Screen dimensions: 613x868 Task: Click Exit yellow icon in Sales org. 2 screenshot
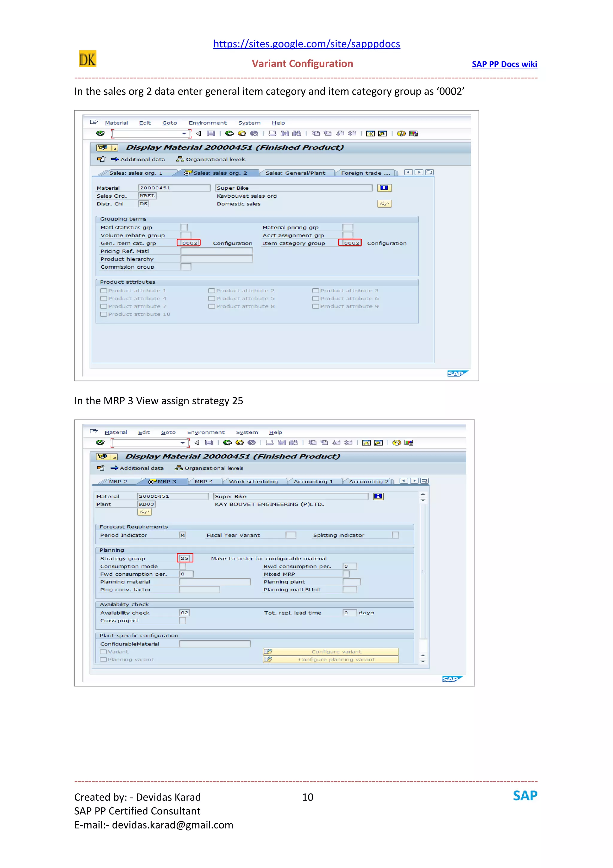(x=242, y=134)
